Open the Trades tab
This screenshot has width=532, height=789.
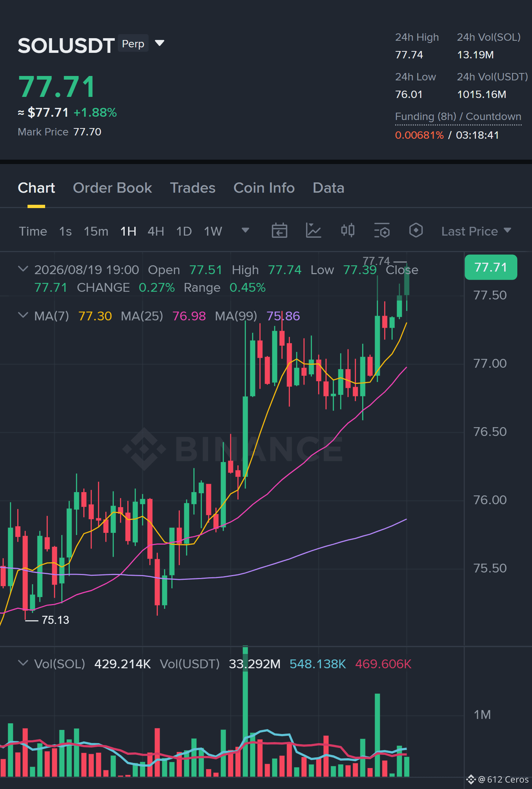pos(193,188)
